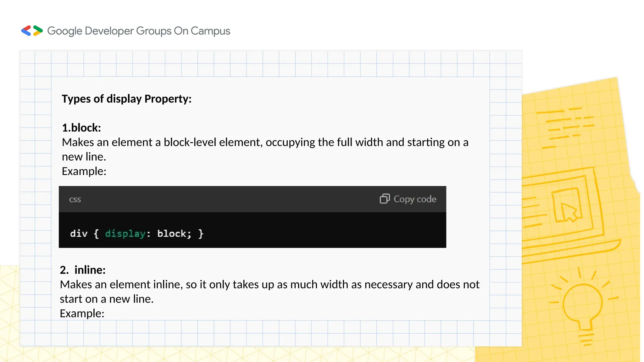Click the Google Developer Groups logo icon
This screenshot has height=362, width=644.
[x=32, y=31]
